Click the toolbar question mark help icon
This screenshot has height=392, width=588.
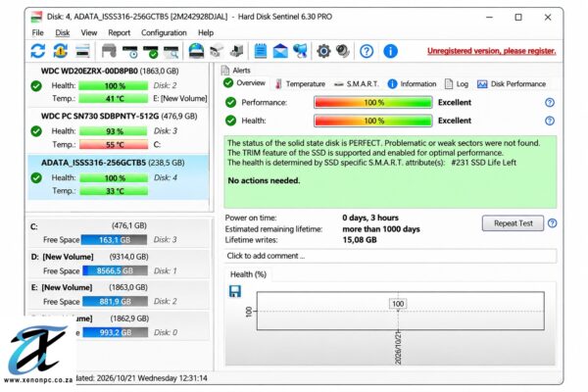(367, 51)
